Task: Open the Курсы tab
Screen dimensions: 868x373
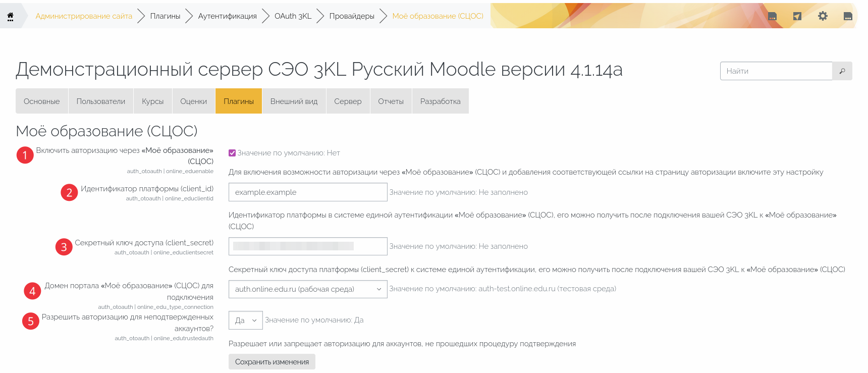Action: [x=153, y=101]
